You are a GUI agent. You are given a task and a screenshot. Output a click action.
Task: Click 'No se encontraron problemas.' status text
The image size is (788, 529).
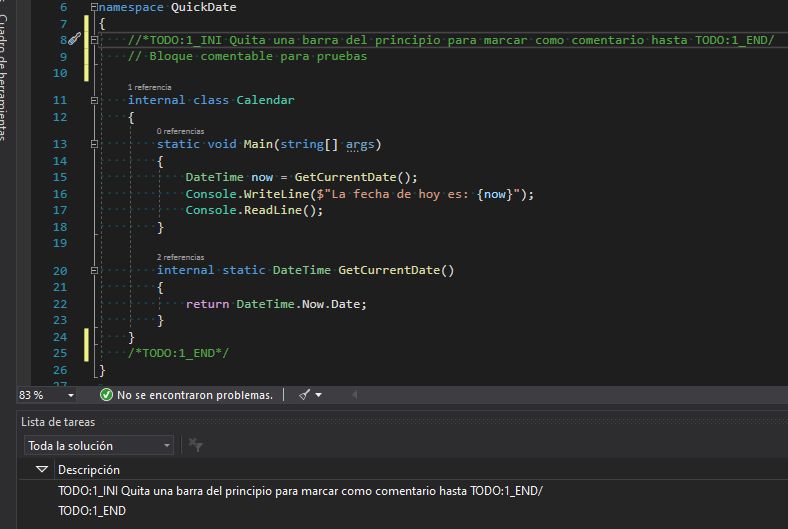coord(195,395)
